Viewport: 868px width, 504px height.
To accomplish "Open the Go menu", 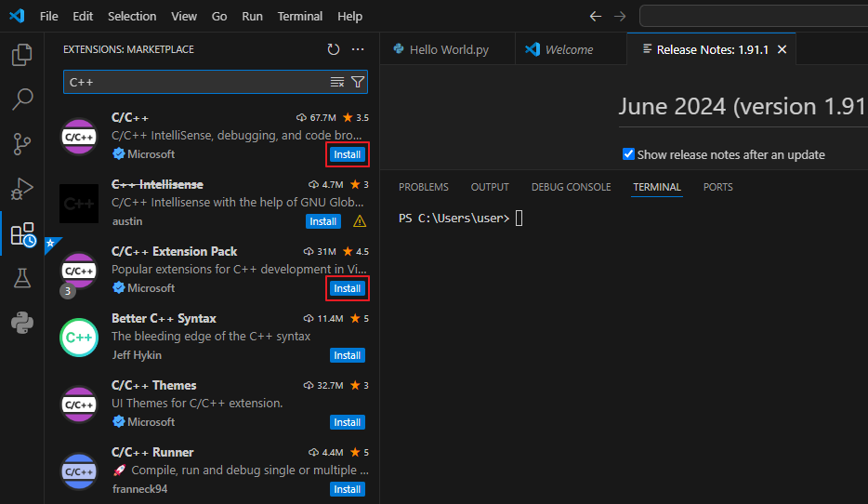I will pos(219,16).
